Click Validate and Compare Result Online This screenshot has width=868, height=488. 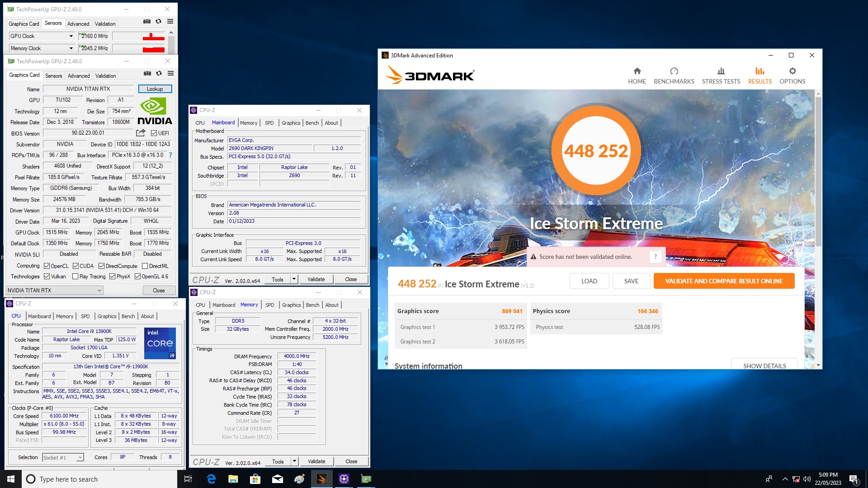724,281
